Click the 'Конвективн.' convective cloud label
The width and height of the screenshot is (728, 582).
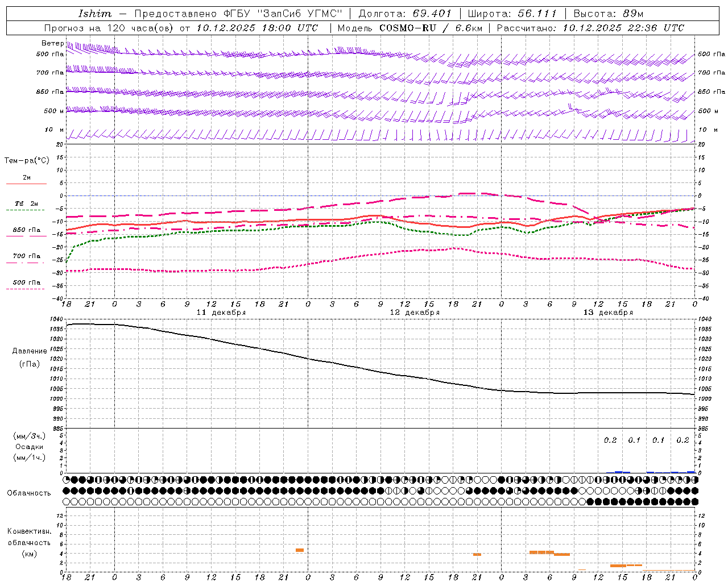coord(30,531)
